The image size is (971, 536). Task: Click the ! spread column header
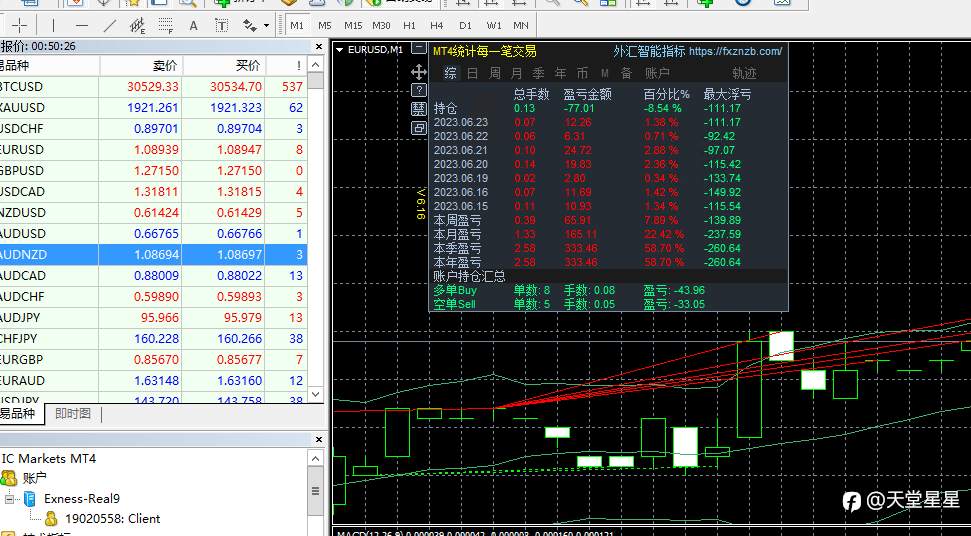point(287,66)
